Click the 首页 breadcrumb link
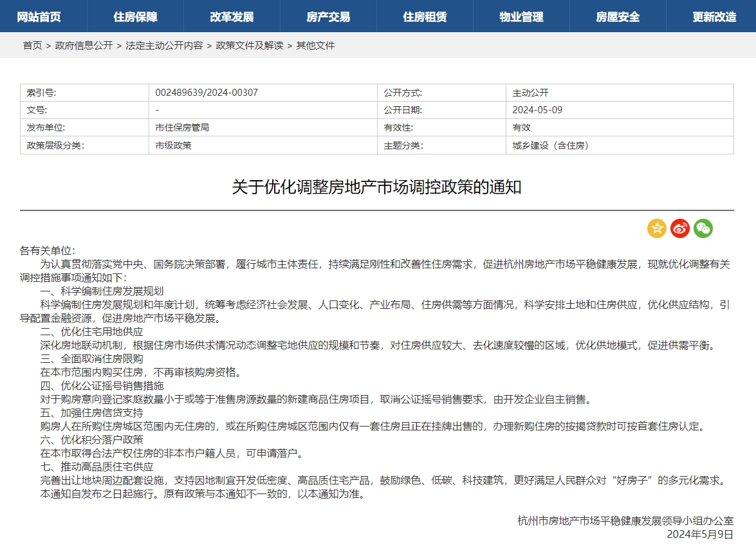The height and width of the screenshot is (552, 756). (x=32, y=46)
